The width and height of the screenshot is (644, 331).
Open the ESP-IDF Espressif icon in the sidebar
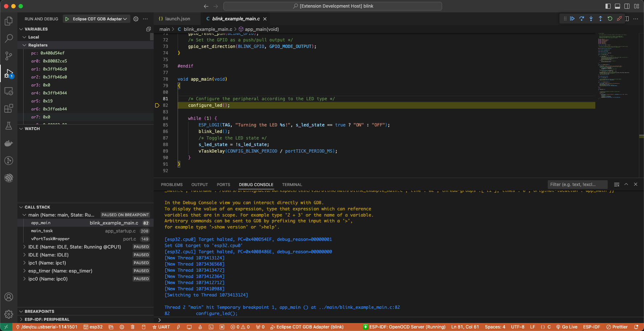(x=9, y=178)
